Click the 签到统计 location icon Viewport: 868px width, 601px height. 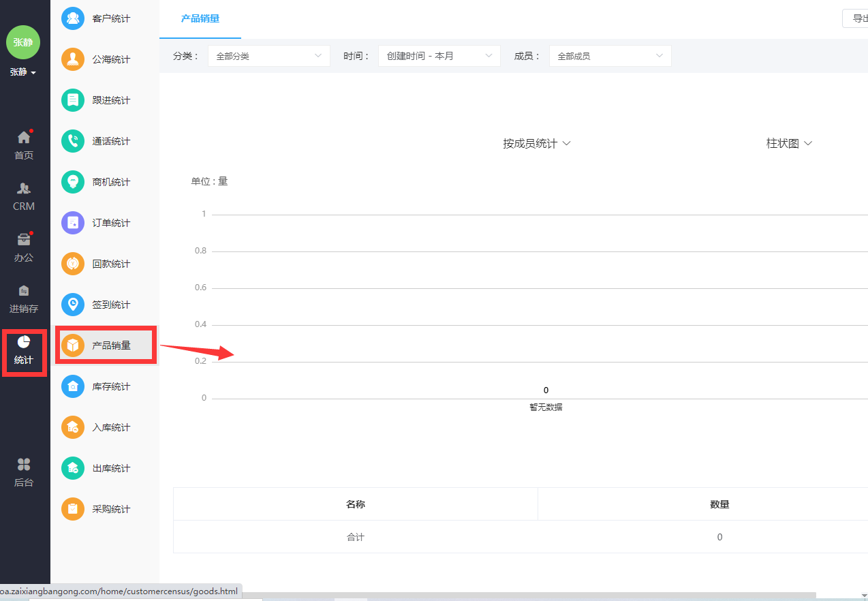(x=73, y=305)
